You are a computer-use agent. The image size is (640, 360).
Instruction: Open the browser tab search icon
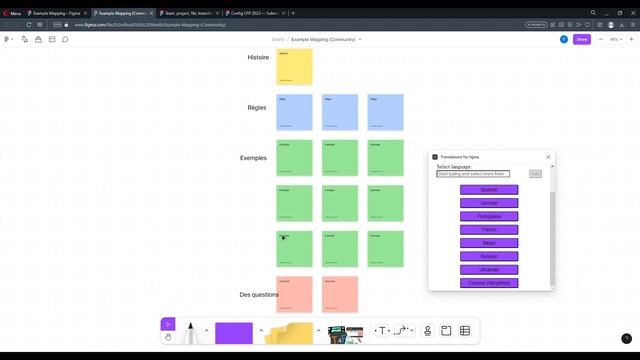(593, 13)
